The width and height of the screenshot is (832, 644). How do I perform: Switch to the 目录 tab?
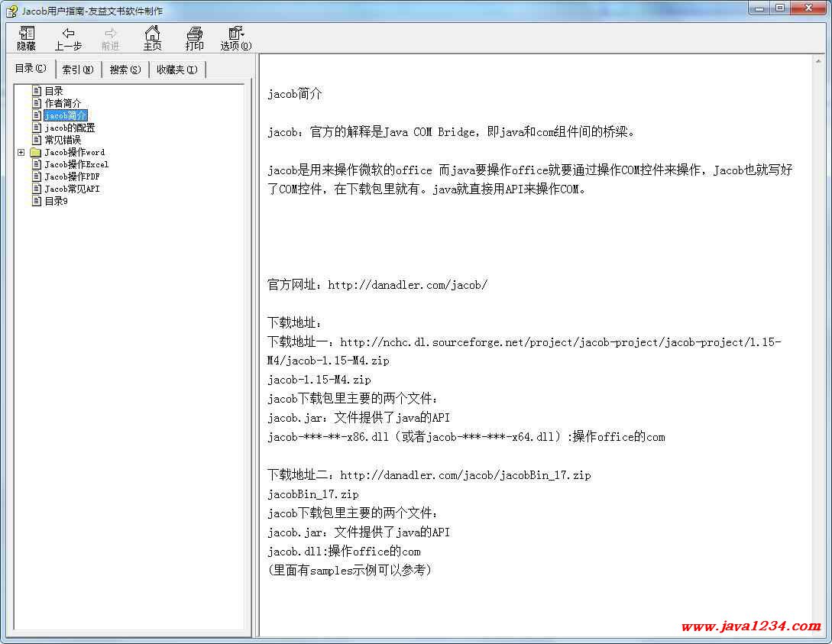tap(31, 69)
